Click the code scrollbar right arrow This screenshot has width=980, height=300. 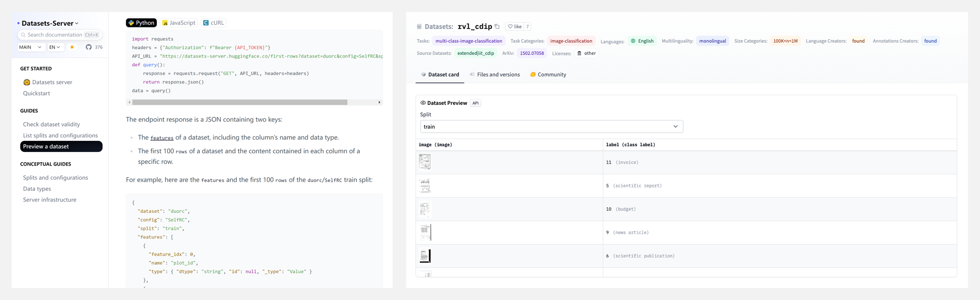pyautogui.click(x=379, y=102)
